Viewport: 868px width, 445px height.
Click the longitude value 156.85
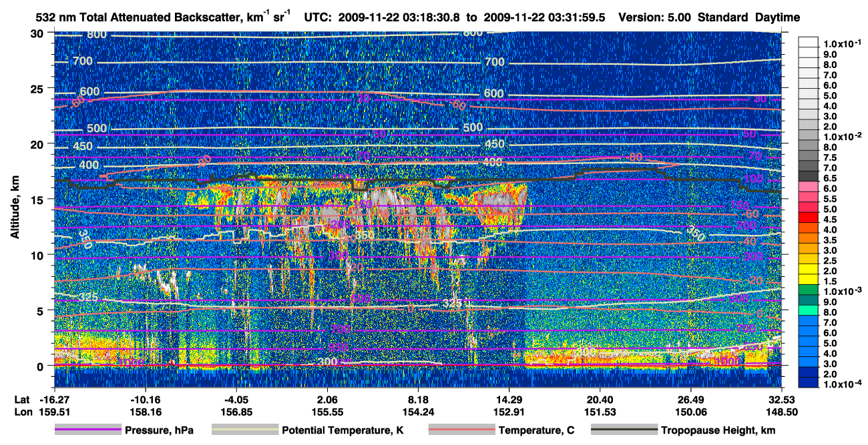pyautogui.click(x=236, y=412)
